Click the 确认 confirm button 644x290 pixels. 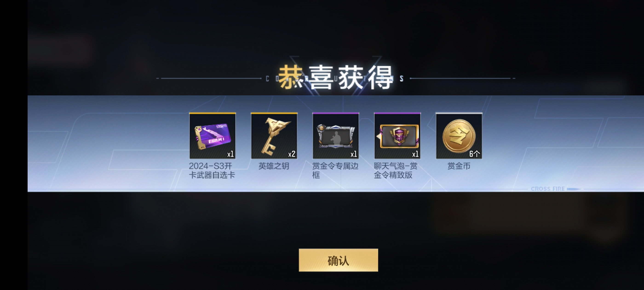(x=338, y=260)
